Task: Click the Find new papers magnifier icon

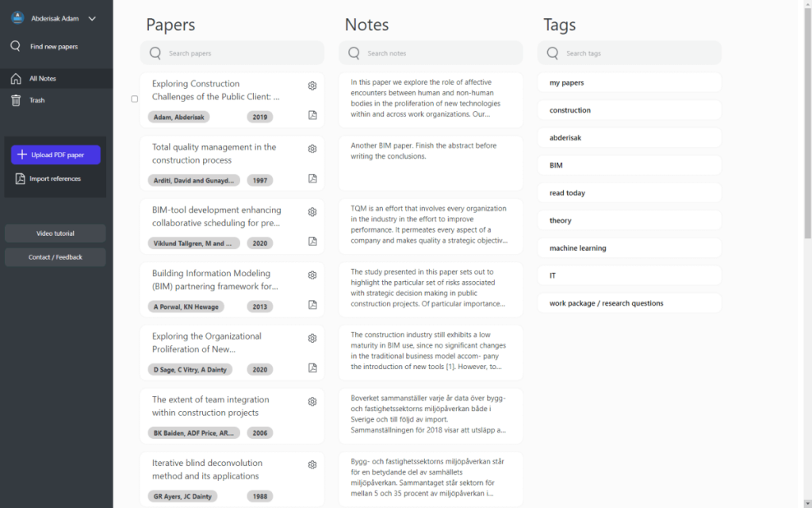Action: (x=16, y=46)
